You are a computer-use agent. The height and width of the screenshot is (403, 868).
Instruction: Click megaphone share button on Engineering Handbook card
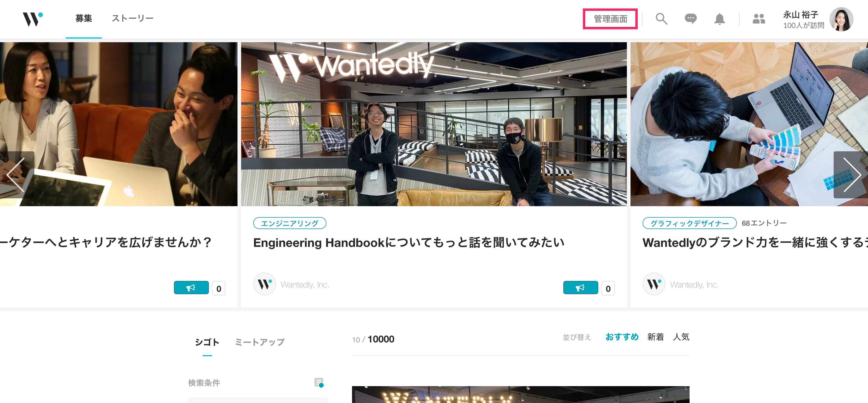(x=580, y=288)
